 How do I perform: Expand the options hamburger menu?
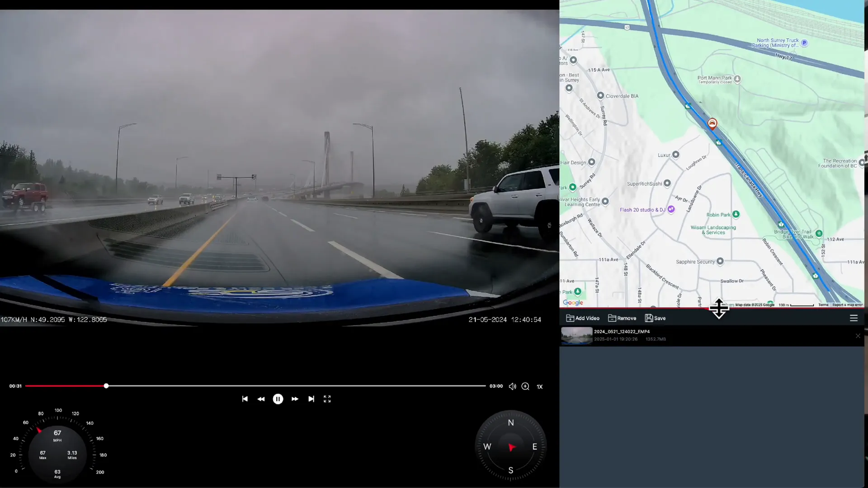pos(854,318)
